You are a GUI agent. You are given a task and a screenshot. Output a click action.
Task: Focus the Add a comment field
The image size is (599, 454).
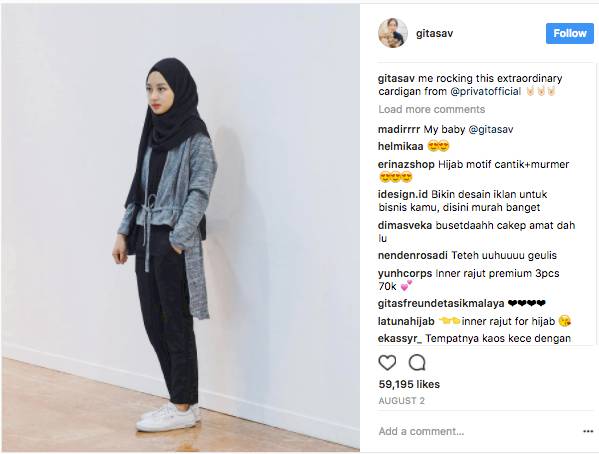pos(478,431)
